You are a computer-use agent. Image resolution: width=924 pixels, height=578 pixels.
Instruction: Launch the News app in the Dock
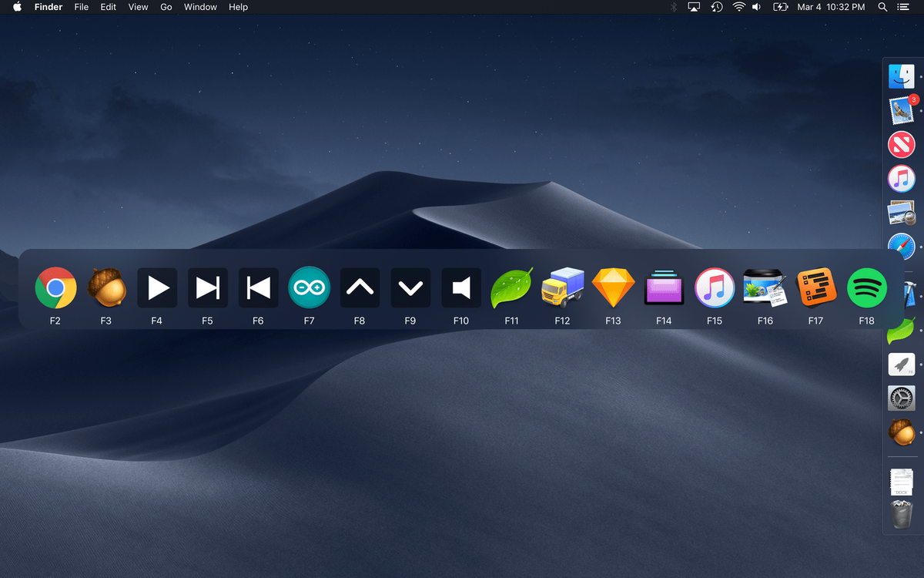(x=902, y=144)
